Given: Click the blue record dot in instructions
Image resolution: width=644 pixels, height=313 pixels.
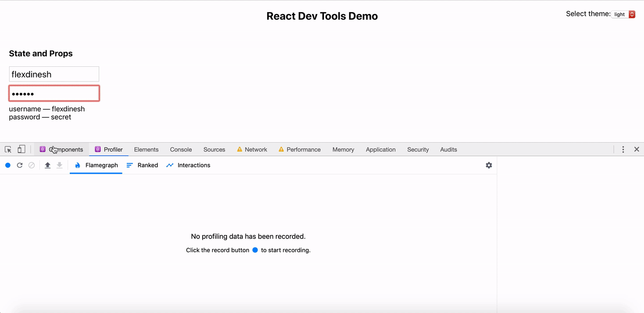Looking at the screenshot, I should pos(255,250).
